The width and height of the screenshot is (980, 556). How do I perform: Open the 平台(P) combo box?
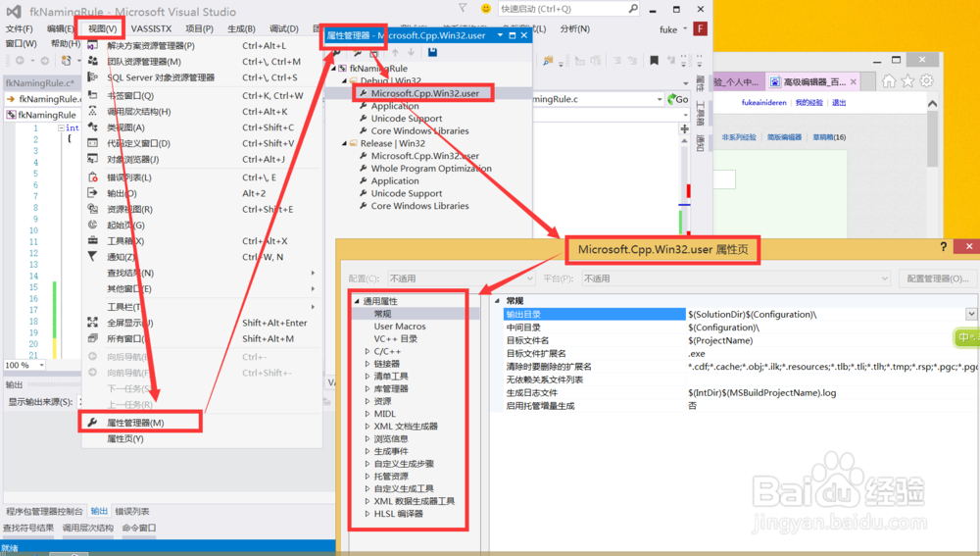coord(736,278)
